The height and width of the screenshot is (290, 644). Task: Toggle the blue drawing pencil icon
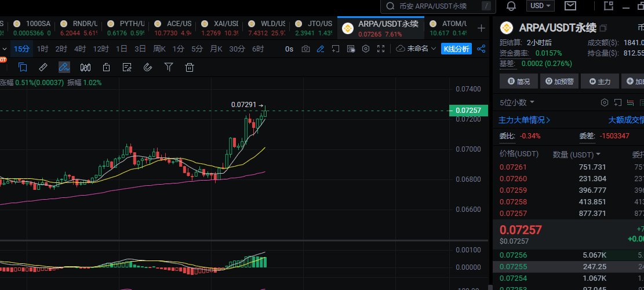pyautogui.click(x=321, y=49)
